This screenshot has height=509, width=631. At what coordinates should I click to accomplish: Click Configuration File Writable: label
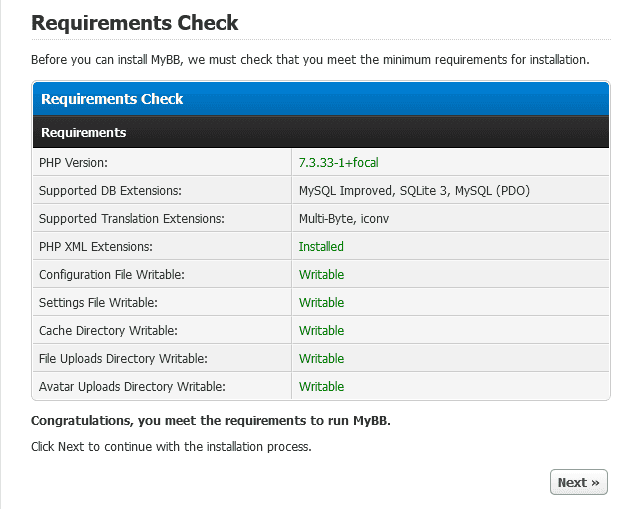point(112,274)
